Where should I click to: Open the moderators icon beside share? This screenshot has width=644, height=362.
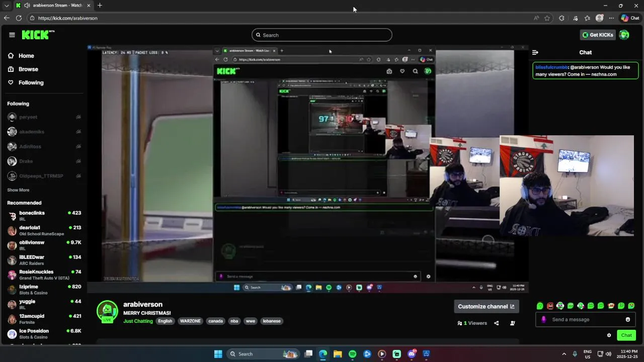pos(512,323)
